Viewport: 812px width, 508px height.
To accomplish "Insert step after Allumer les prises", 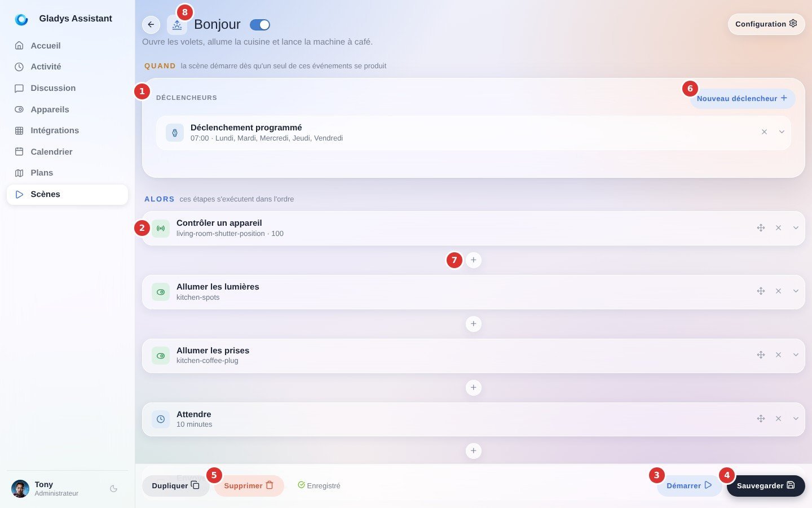I will [474, 388].
